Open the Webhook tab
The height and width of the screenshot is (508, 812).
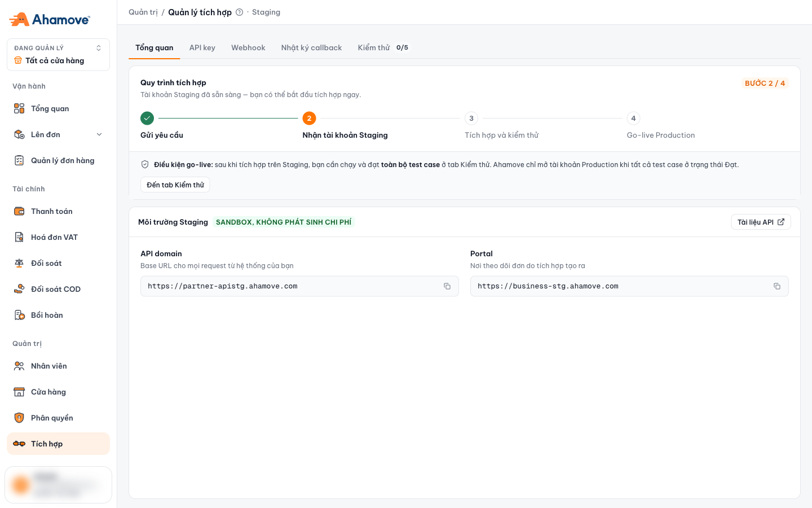(248, 48)
